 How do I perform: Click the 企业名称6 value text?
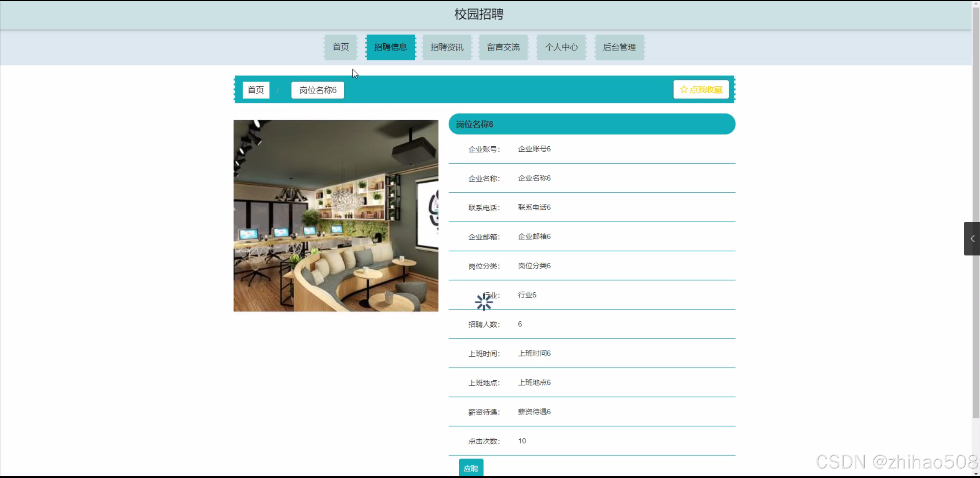(534, 178)
